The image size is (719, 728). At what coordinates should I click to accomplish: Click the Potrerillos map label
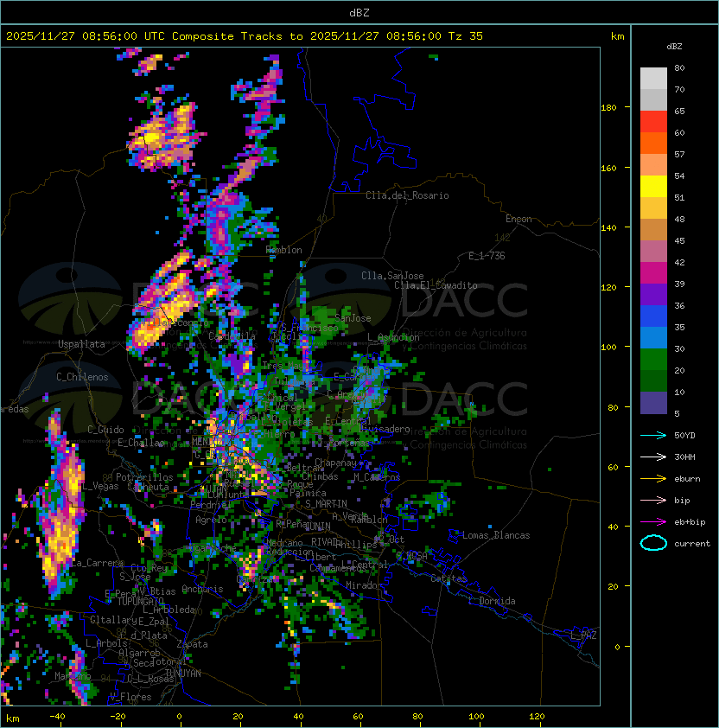(x=144, y=477)
